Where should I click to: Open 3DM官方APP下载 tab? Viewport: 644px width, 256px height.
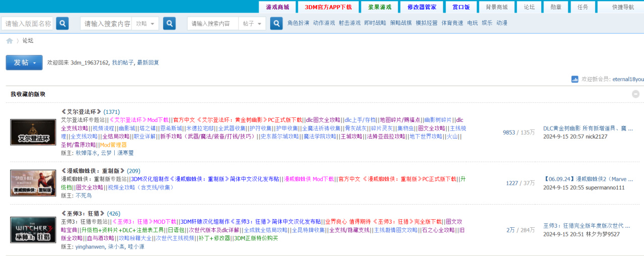pos(328,7)
